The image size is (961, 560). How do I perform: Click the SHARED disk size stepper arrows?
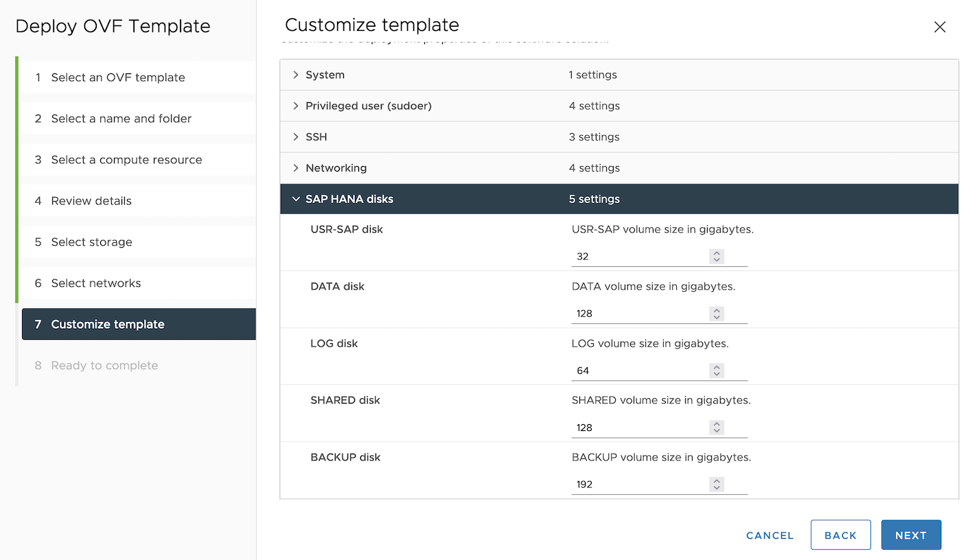point(717,428)
